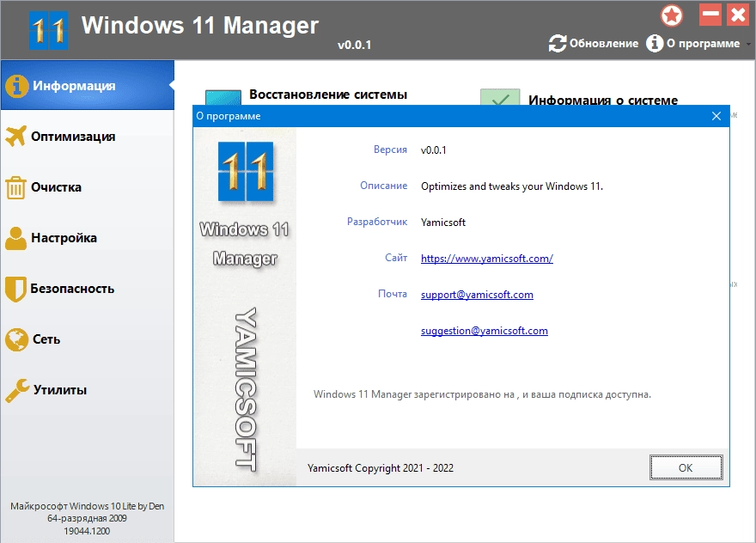
Task: Click the airplane icon for Оптимизация
Action: coord(15,136)
